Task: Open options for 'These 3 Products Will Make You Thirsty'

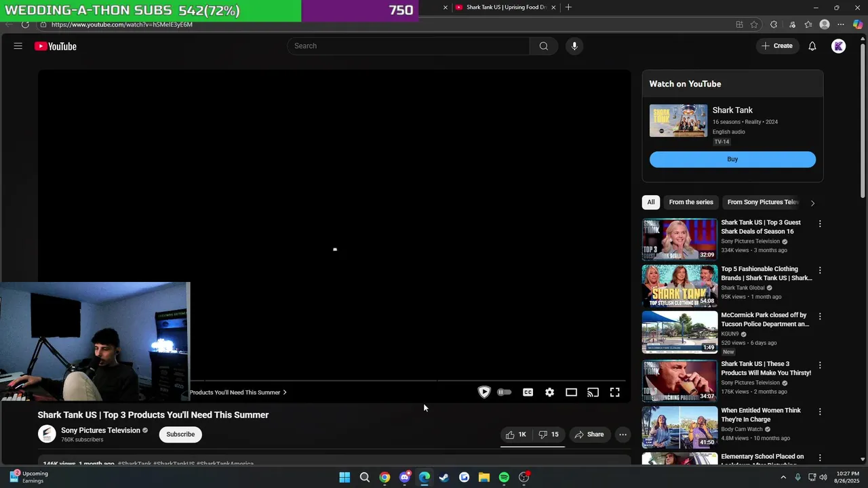Action: tap(820, 365)
